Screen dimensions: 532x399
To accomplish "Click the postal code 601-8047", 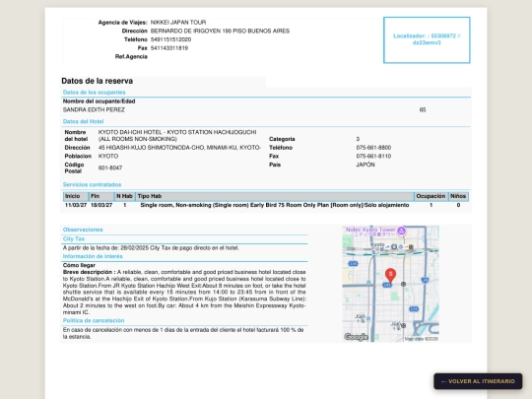I will tap(110, 167).
